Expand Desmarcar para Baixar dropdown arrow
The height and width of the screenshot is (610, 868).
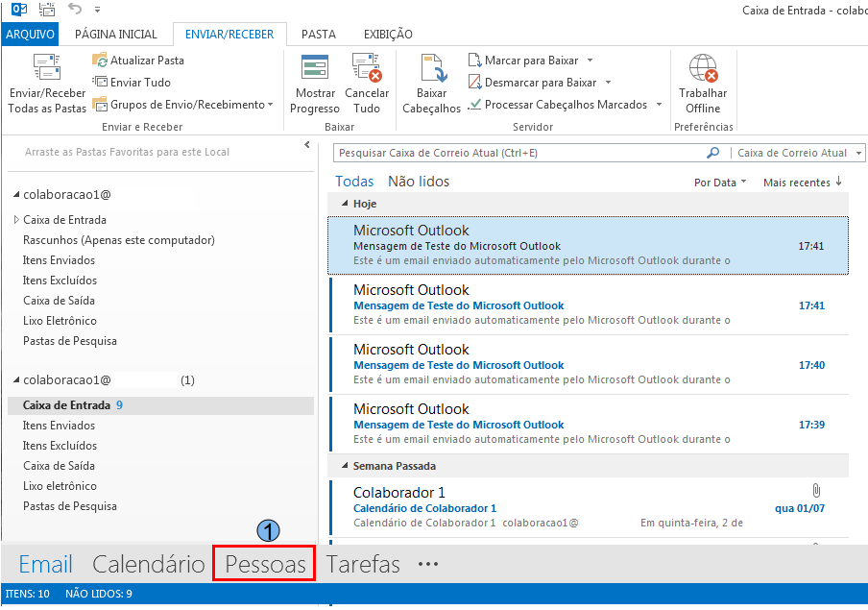608,82
